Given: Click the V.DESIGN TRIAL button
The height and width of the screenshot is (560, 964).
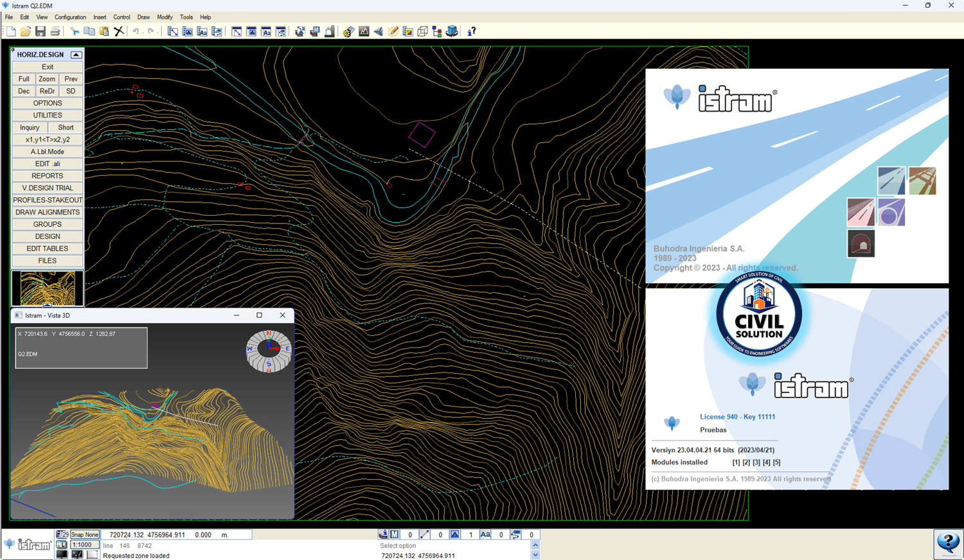Looking at the screenshot, I should [x=48, y=188].
